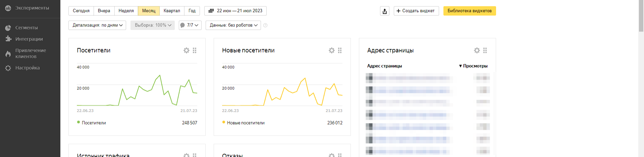Select the Год period

(x=192, y=11)
